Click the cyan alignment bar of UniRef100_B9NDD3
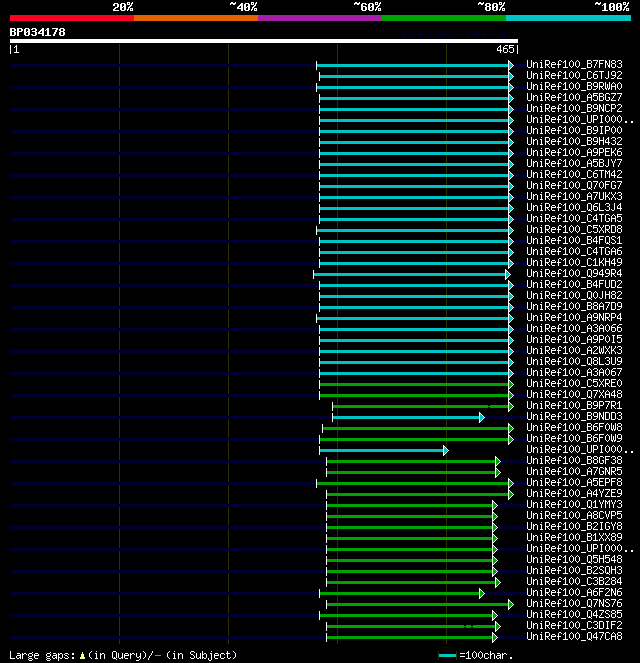Screen dimensions: 640x663 pyautogui.click(x=408, y=418)
